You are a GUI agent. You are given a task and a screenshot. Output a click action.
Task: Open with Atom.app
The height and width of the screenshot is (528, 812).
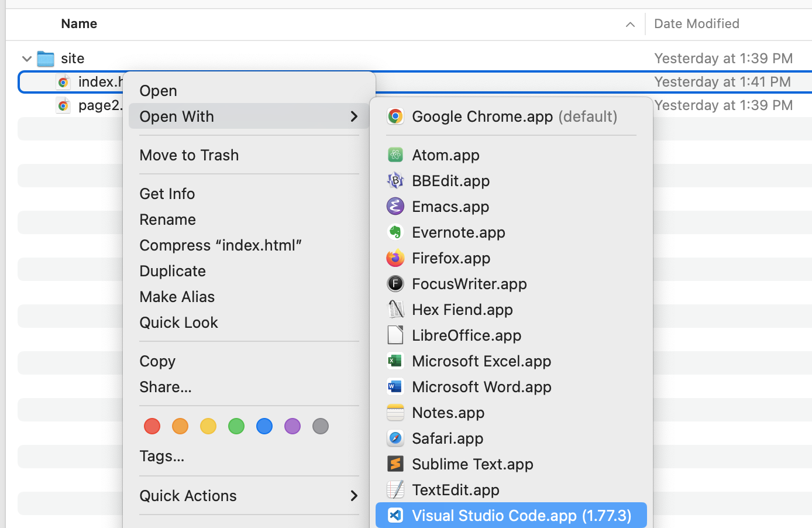pos(511,155)
